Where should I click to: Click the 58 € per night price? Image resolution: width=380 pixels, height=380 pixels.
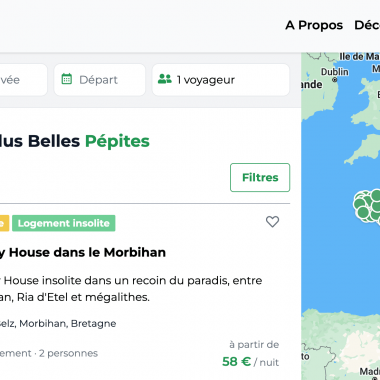250,362
